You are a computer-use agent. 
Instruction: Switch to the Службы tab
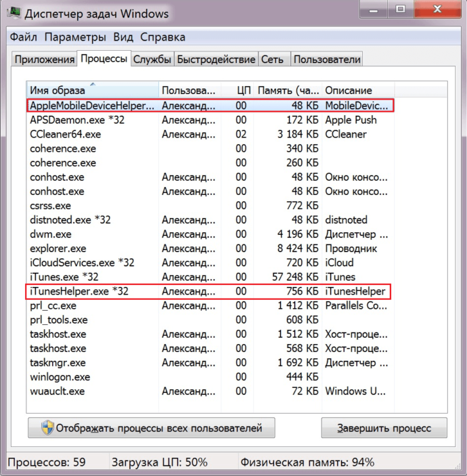click(152, 60)
